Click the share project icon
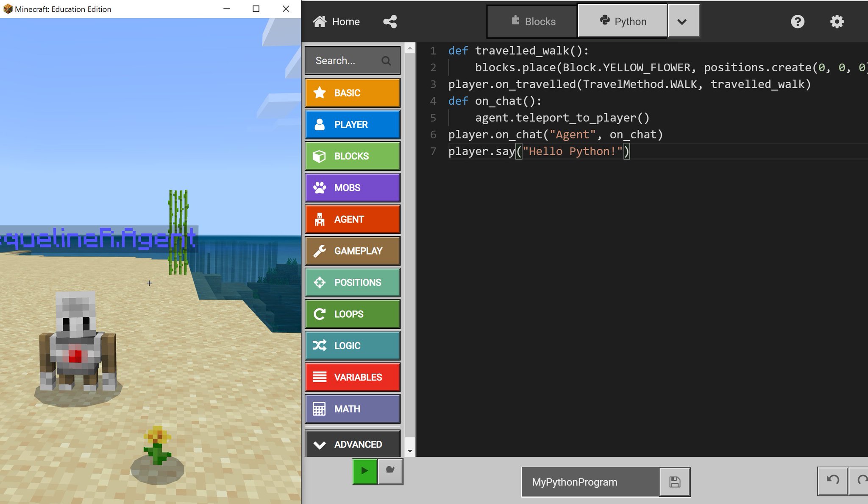Viewport: 868px width, 504px height. 390,22
